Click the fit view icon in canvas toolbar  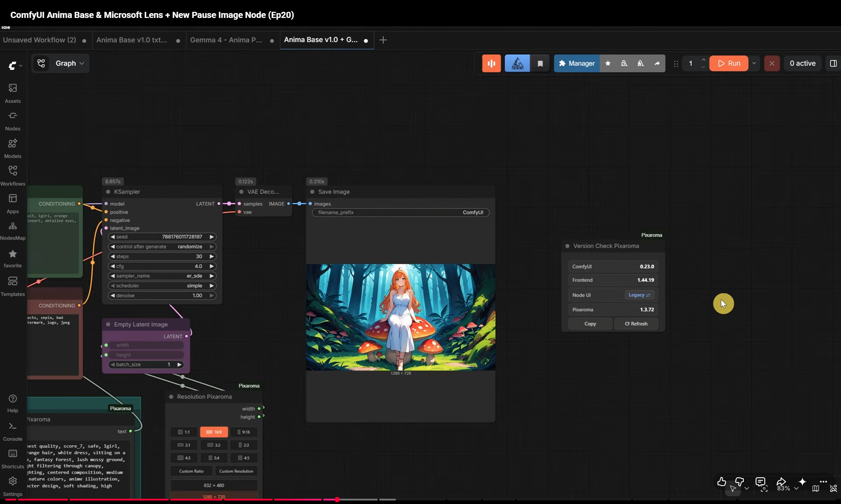pos(764,488)
